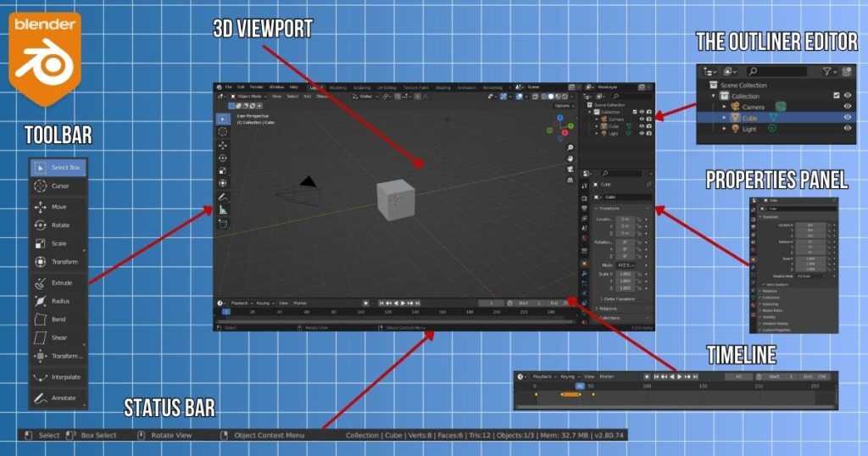Click Scale X value field in main Properties
The height and width of the screenshot is (456, 868).
pos(626,274)
